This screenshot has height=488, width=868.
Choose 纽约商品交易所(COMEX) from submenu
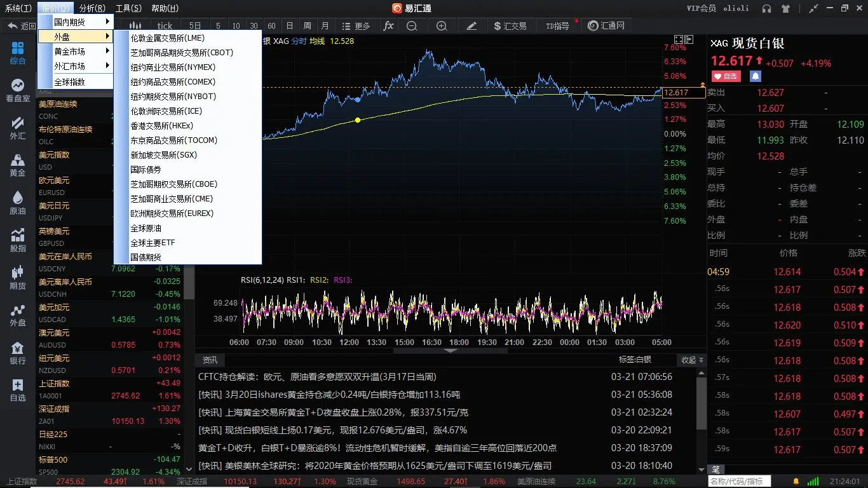click(x=188, y=82)
